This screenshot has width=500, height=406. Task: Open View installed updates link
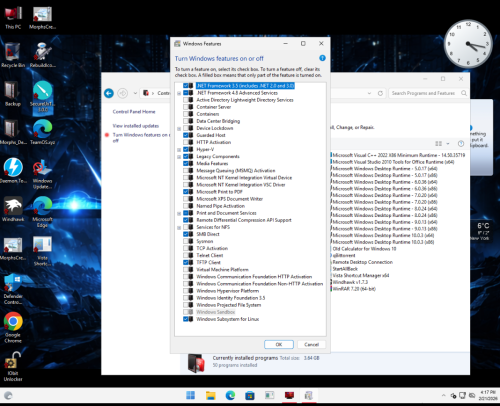(x=136, y=126)
